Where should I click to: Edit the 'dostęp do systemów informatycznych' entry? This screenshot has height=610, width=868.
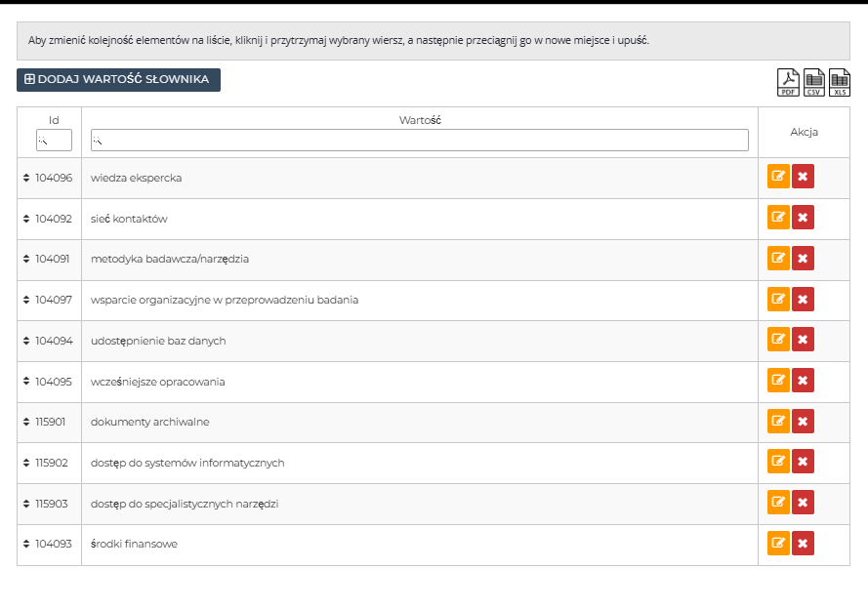coord(778,462)
